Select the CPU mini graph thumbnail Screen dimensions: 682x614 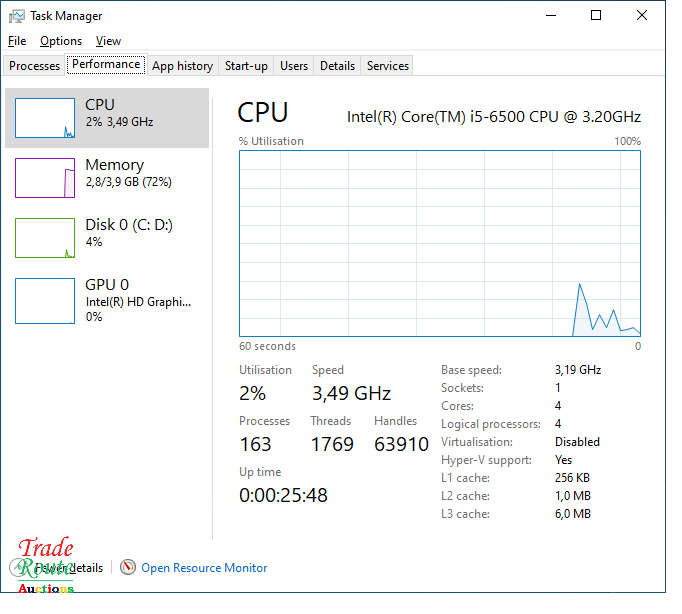click(45, 118)
